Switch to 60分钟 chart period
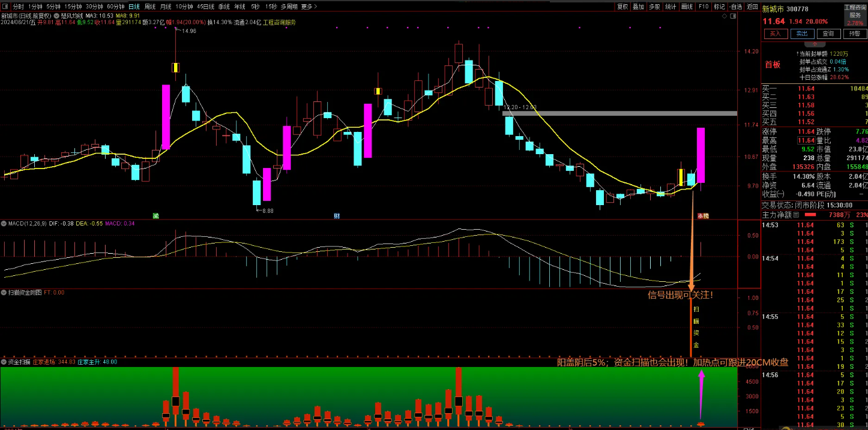Screen dimensions: 868x430 (x=115, y=7)
